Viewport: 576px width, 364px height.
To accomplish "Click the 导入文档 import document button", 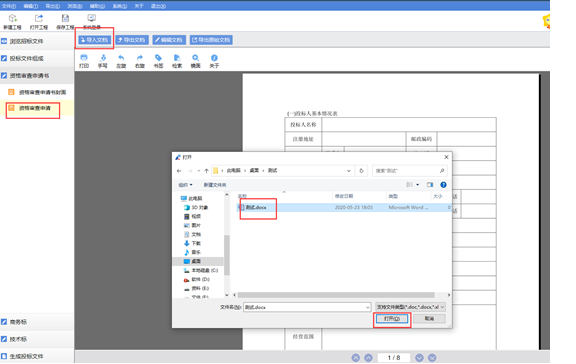I will tap(95, 40).
